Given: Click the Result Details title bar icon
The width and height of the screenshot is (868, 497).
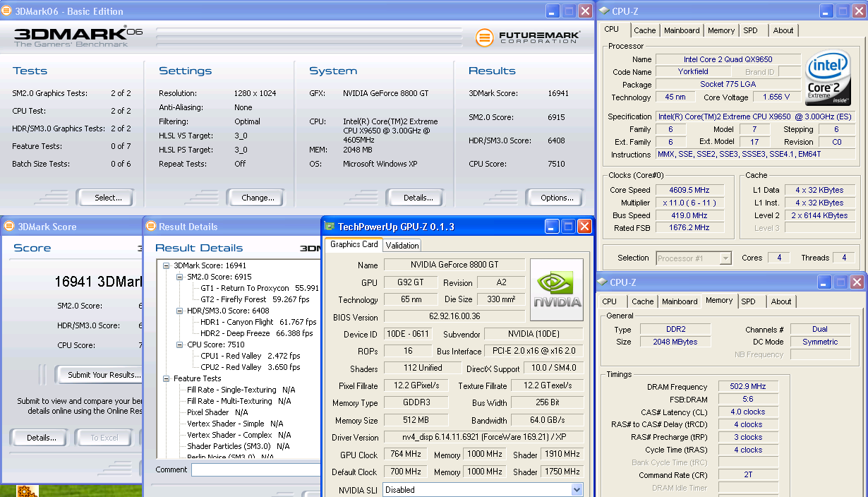Looking at the screenshot, I should pyautogui.click(x=150, y=227).
